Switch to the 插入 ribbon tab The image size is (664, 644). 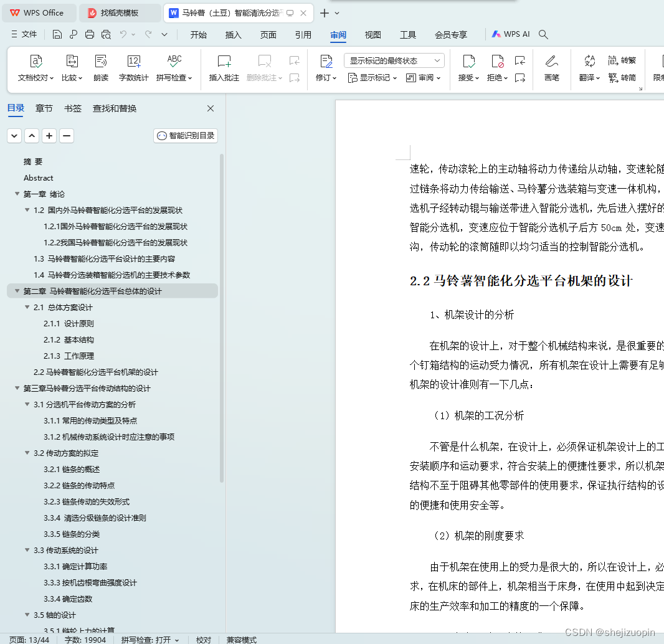pos(234,35)
